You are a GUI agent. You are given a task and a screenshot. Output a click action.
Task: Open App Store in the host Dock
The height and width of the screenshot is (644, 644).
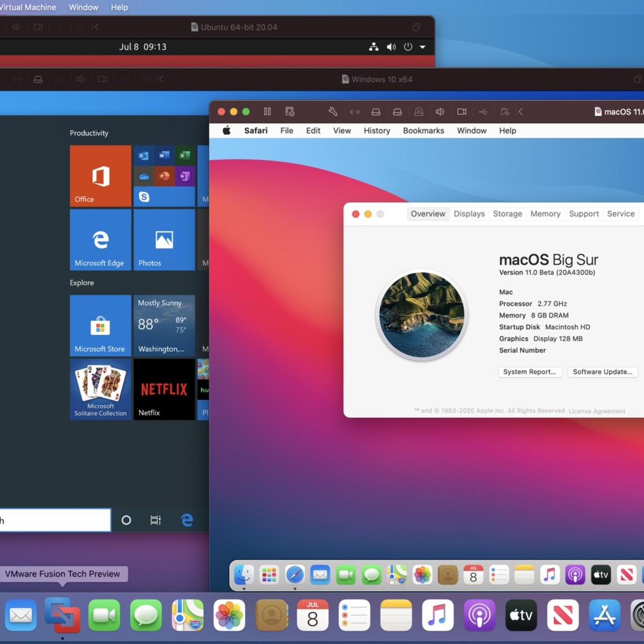pos(605,615)
